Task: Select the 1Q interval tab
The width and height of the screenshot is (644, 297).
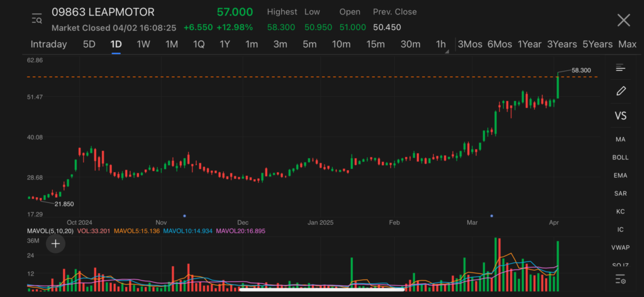Action: (x=199, y=45)
